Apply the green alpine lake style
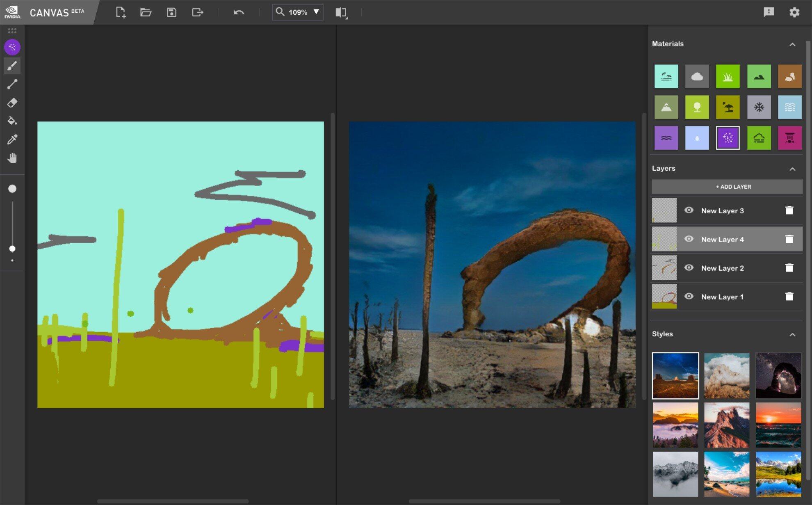 click(778, 474)
